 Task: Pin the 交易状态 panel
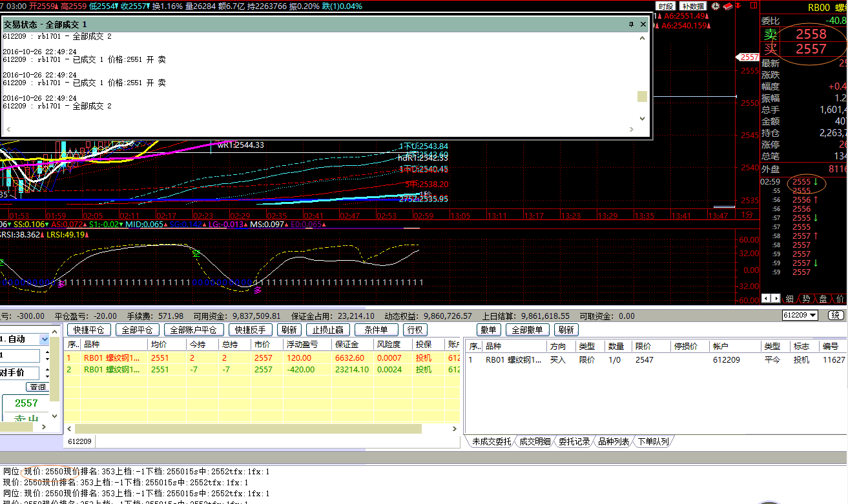click(631, 24)
